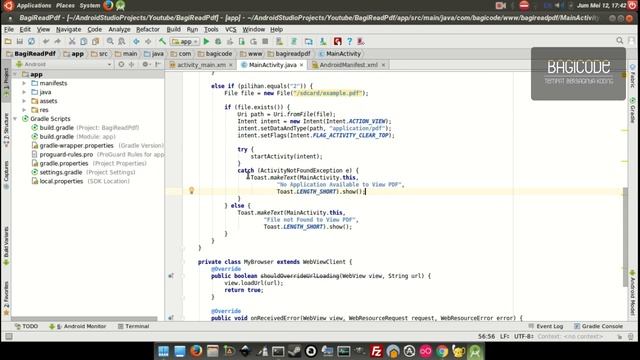
Task: Expand the assets folder arrow
Action: click(x=24, y=101)
